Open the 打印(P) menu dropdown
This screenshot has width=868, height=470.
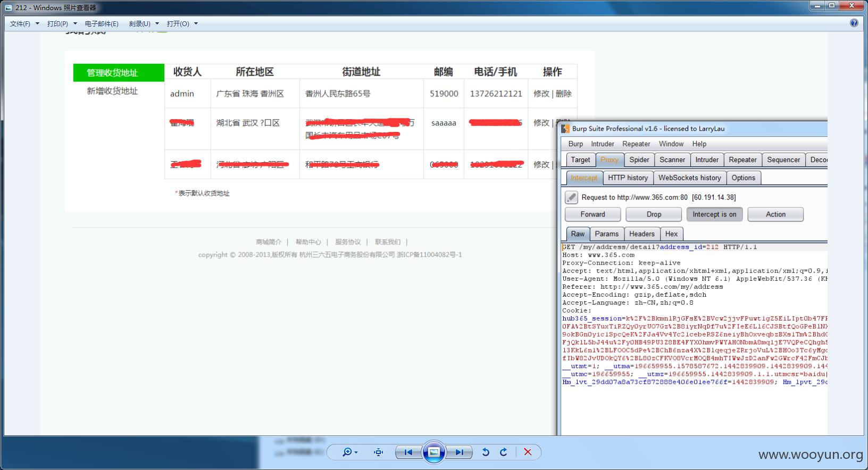[62, 24]
